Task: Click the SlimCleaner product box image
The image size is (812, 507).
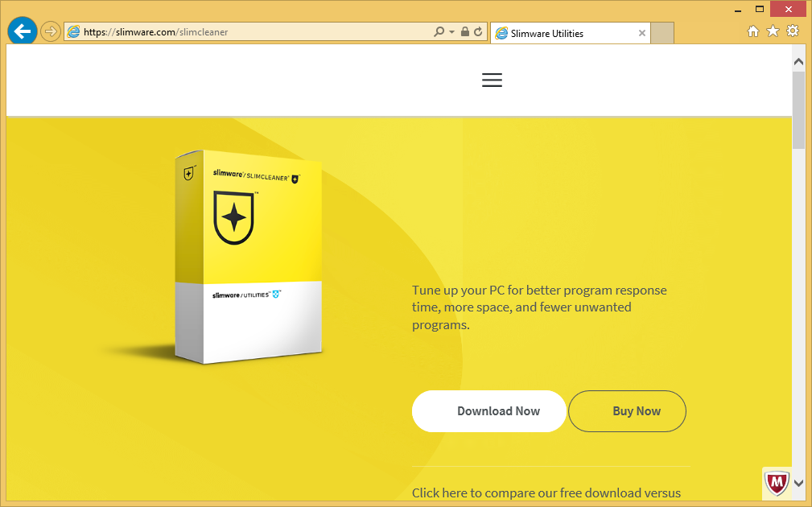Action: [249, 257]
